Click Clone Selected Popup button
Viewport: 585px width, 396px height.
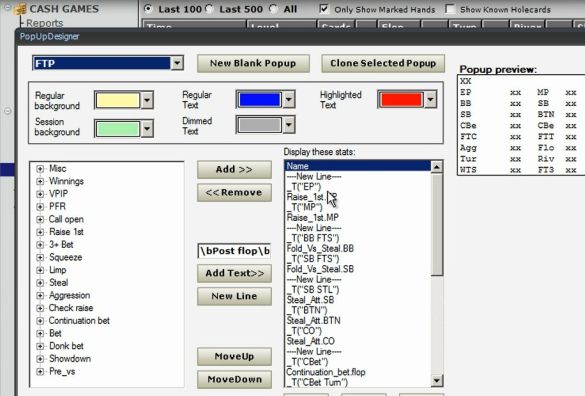383,63
